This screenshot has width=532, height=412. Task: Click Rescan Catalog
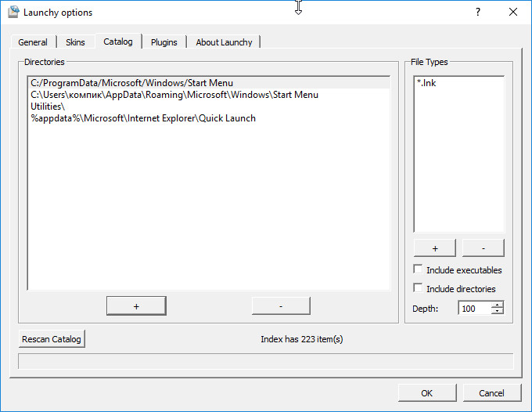coord(52,339)
